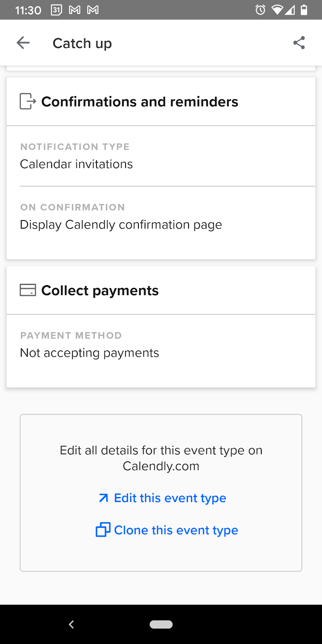
Task: Tap the Collect payments card icon
Action: 28,290
